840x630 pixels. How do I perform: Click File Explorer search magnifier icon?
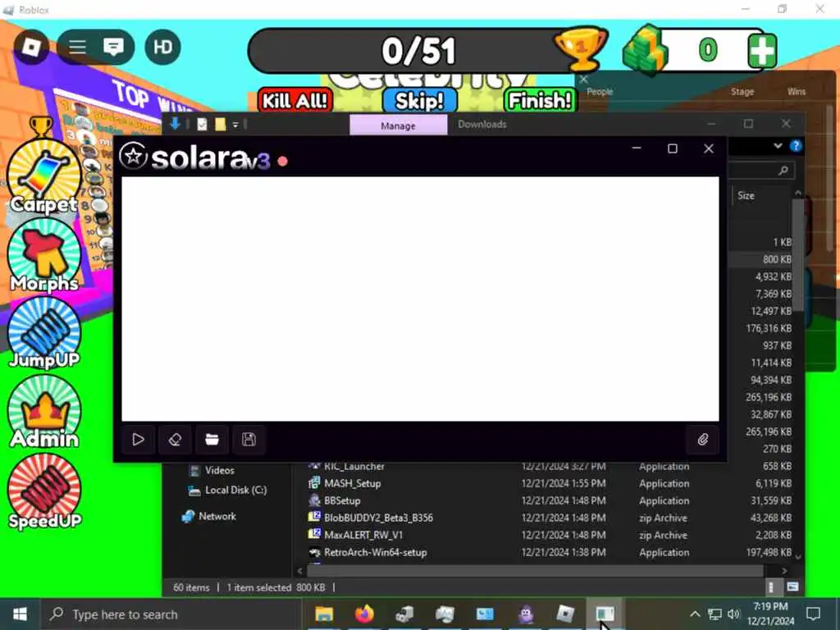coord(783,171)
